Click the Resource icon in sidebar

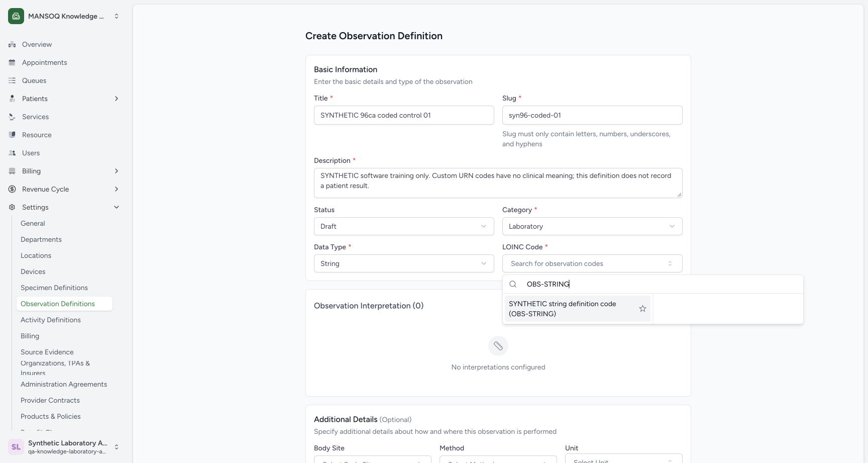pyautogui.click(x=12, y=135)
